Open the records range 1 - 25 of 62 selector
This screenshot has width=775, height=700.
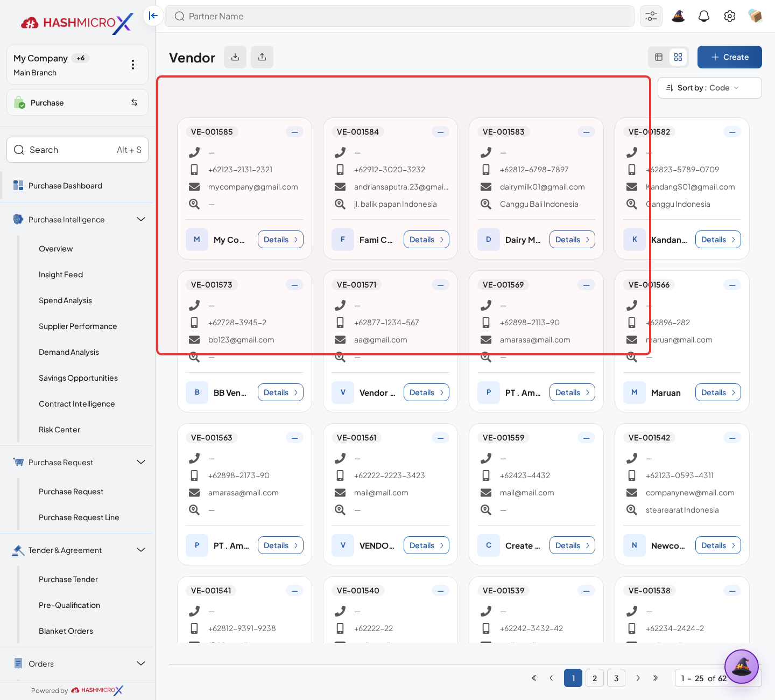click(x=718, y=678)
